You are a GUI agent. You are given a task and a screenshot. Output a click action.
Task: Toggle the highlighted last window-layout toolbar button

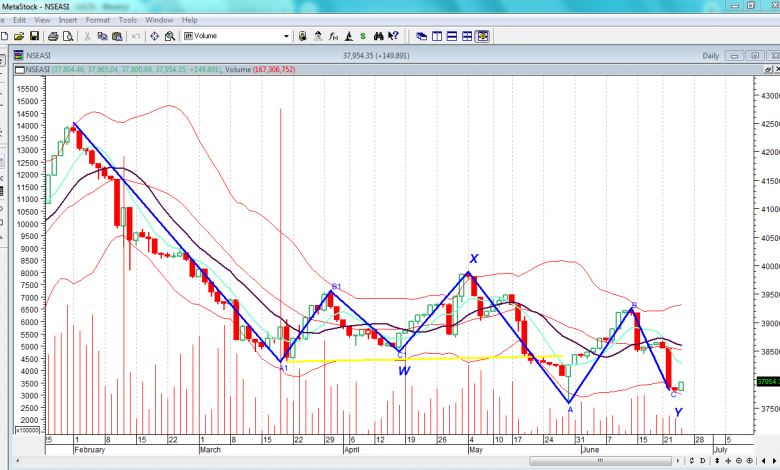483,36
